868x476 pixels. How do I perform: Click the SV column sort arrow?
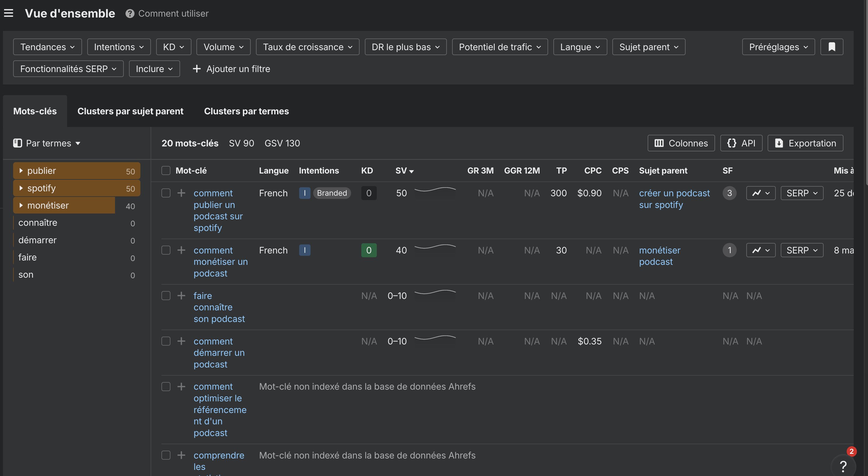(x=412, y=171)
